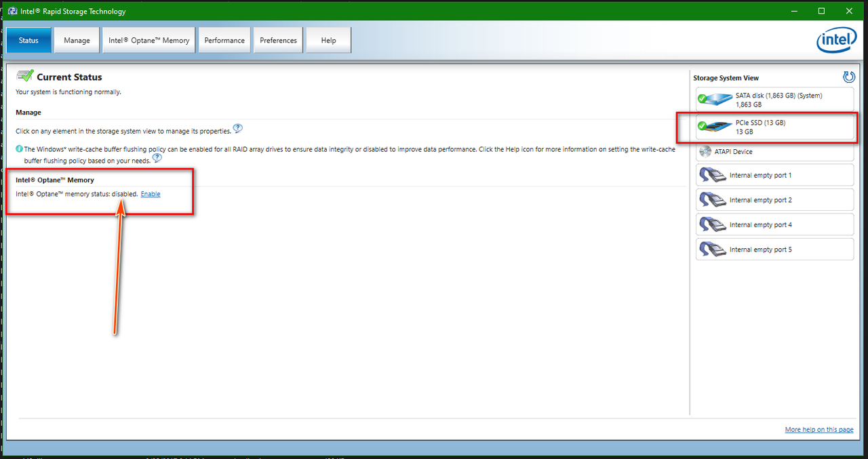Image resolution: width=868 pixels, height=459 pixels.
Task: Click the Internal empty port 2 cable icon
Action: tap(712, 200)
